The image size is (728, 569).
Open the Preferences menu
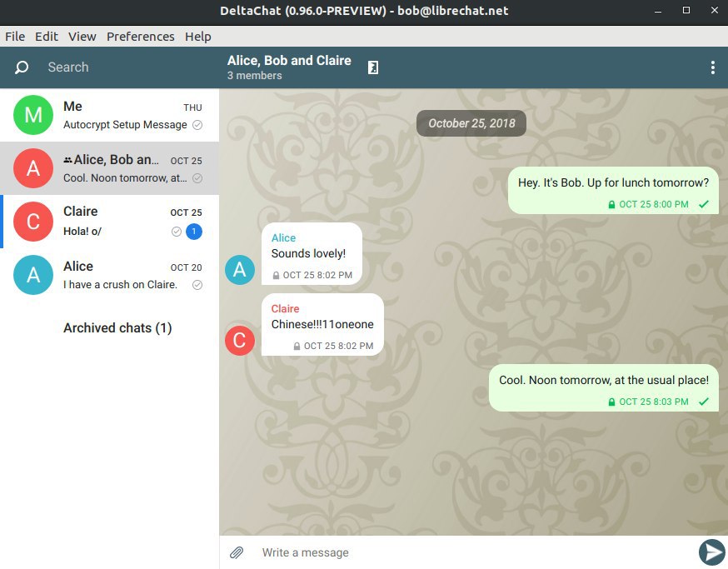[141, 36]
